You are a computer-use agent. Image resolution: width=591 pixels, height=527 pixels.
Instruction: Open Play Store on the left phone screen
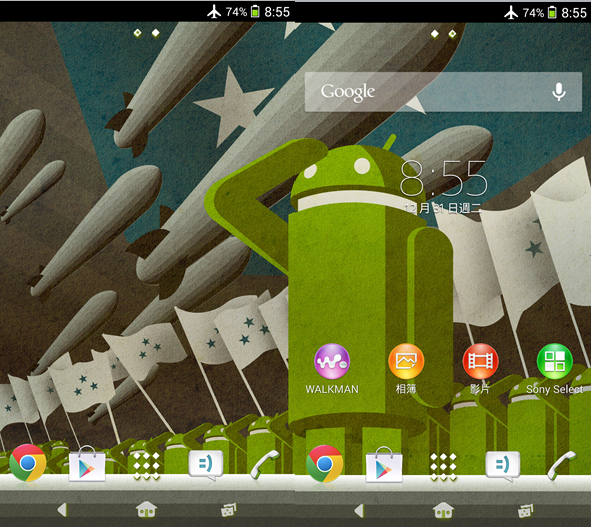pyautogui.click(x=87, y=463)
